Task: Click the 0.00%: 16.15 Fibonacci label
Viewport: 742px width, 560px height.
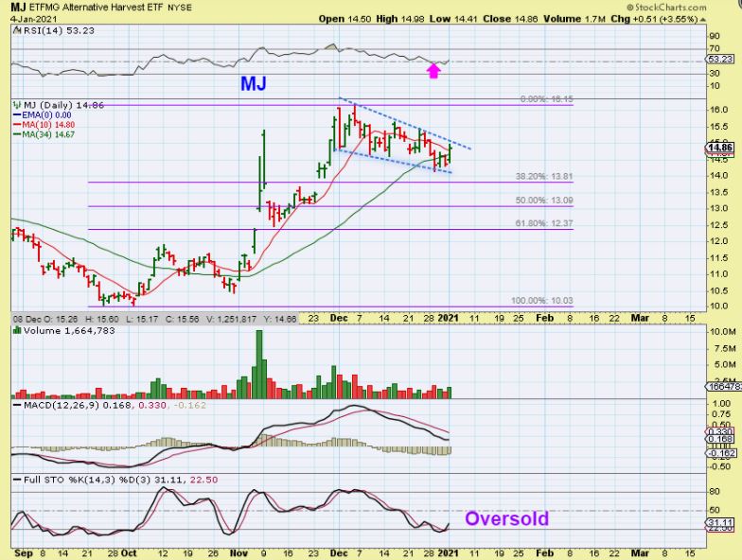Action: tap(547, 99)
